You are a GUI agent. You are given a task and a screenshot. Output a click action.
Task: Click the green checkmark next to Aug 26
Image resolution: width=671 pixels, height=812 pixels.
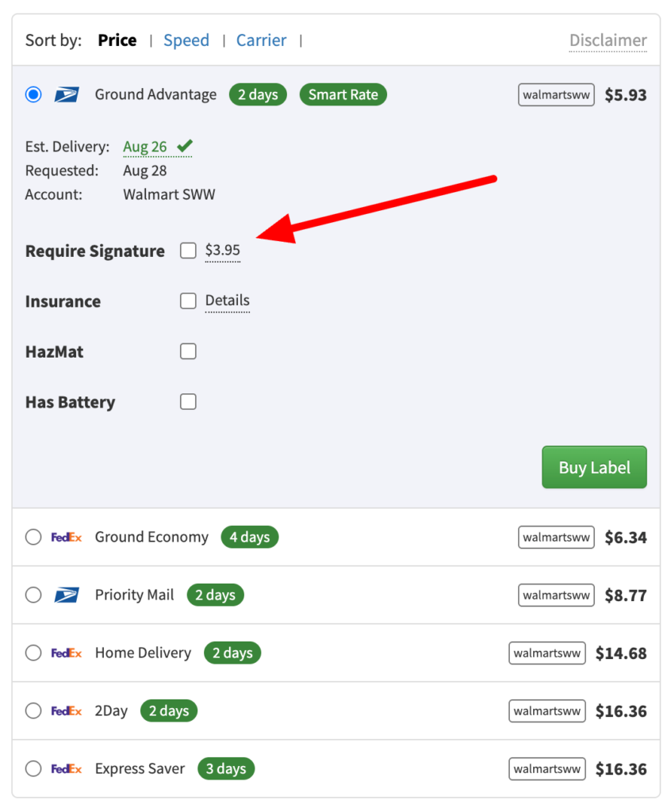tap(185, 146)
